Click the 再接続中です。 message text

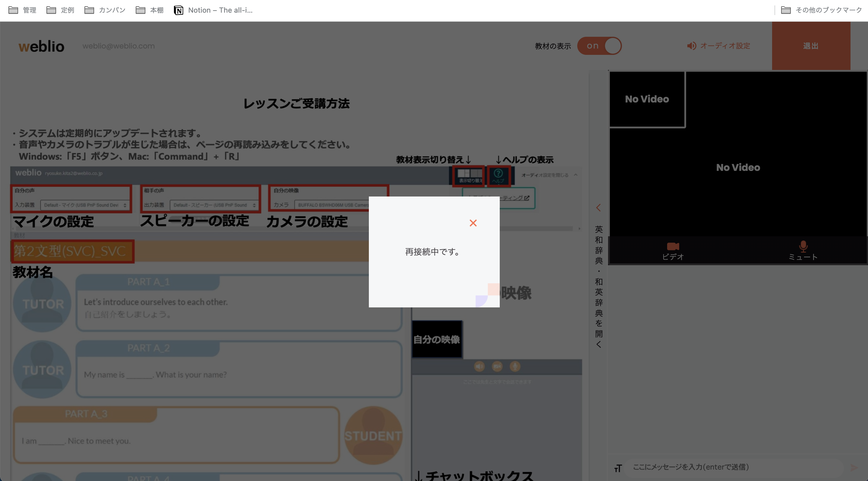[433, 252]
